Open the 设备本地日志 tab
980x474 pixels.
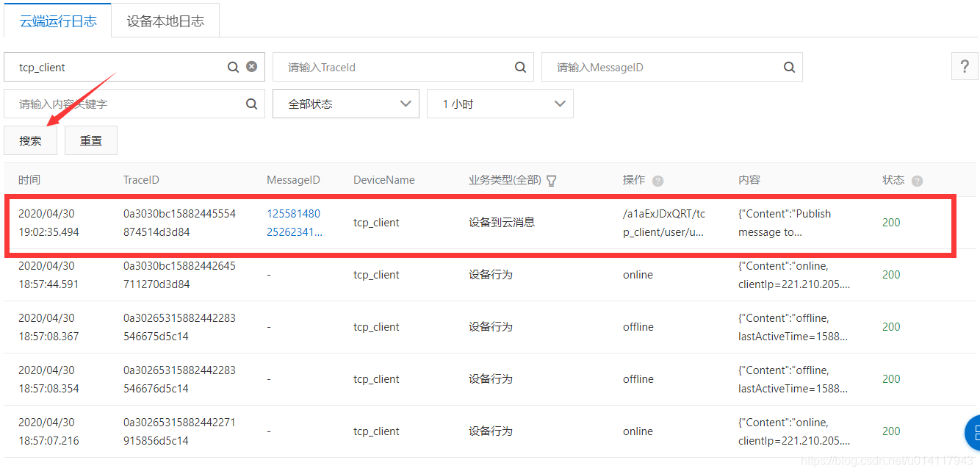(x=165, y=21)
